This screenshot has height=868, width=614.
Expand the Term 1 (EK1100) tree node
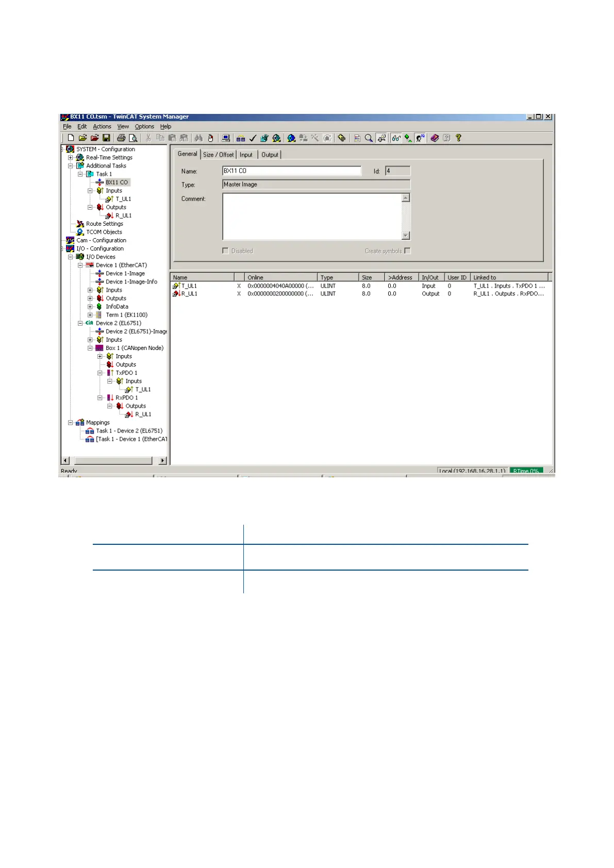pyautogui.click(x=90, y=315)
